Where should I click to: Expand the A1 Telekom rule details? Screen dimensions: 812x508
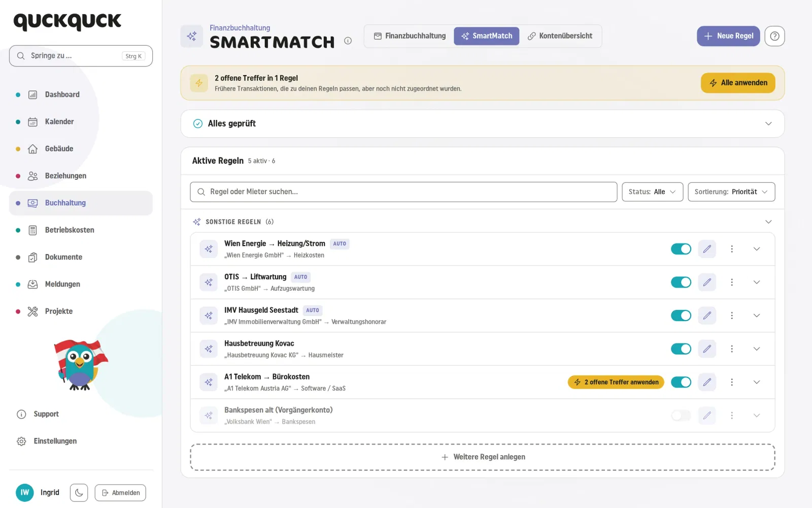757,382
